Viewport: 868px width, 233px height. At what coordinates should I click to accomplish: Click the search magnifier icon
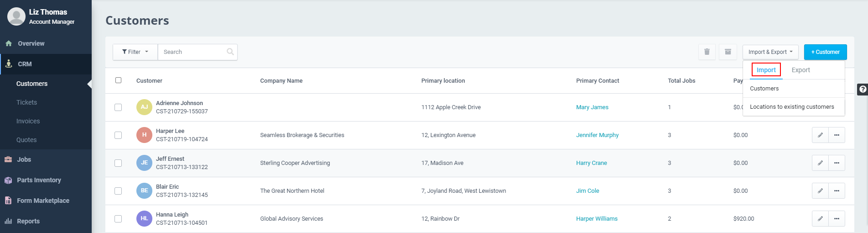tap(230, 52)
